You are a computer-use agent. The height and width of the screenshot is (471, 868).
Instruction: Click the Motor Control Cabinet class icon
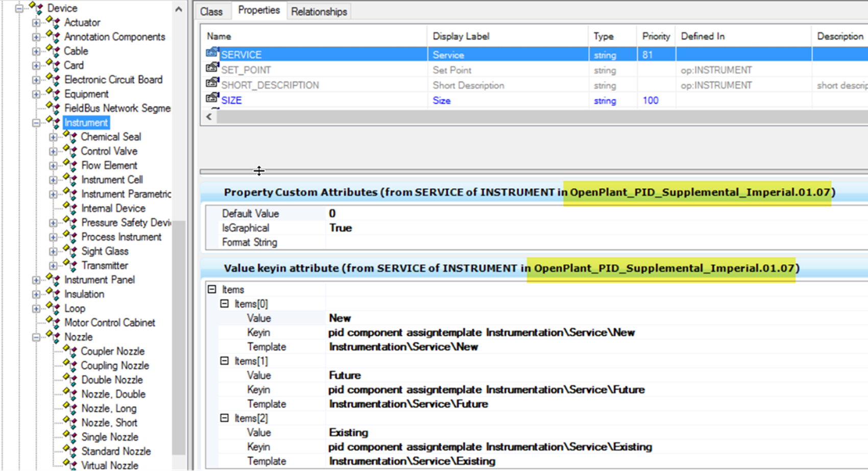tap(53, 322)
